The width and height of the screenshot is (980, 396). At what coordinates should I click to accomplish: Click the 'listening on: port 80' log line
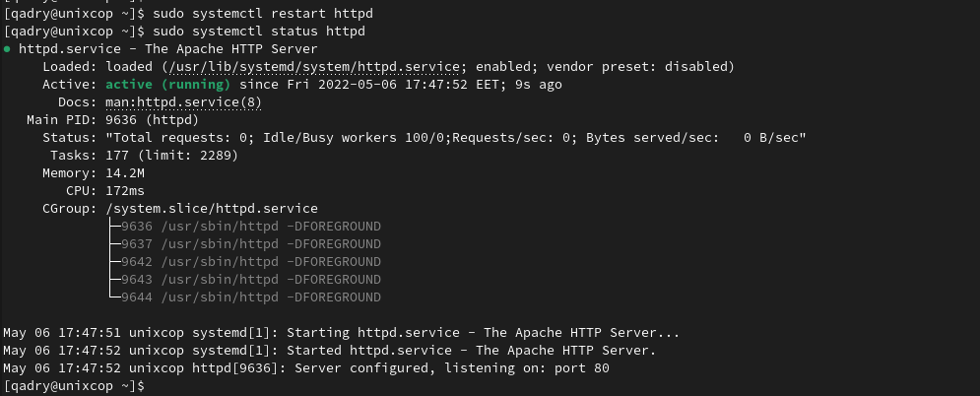pyautogui.click(x=306, y=368)
